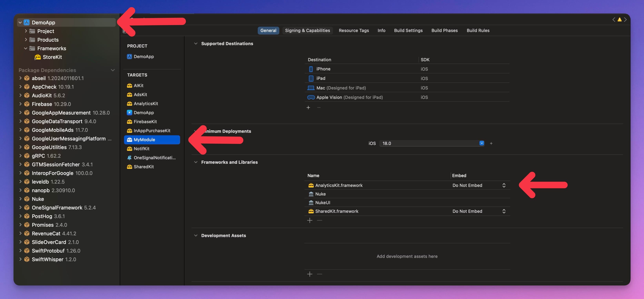Click the project DemoApp blueprint icon under PROJECT

(129, 56)
